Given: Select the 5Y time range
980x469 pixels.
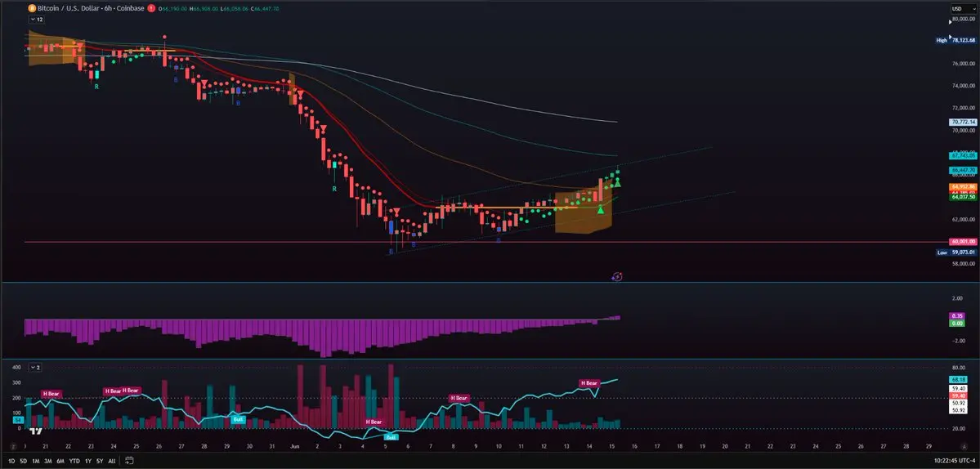Looking at the screenshot, I should coord(100,461).
